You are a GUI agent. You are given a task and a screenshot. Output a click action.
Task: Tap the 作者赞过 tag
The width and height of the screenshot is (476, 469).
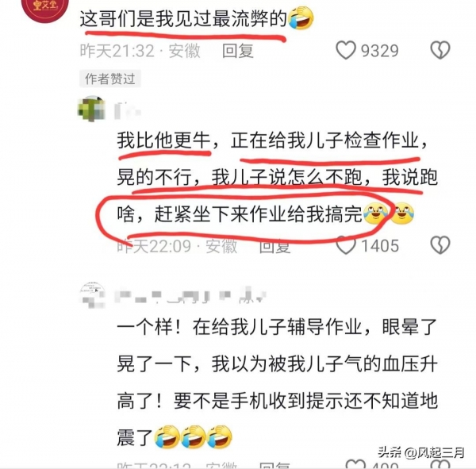coord(110,79)
